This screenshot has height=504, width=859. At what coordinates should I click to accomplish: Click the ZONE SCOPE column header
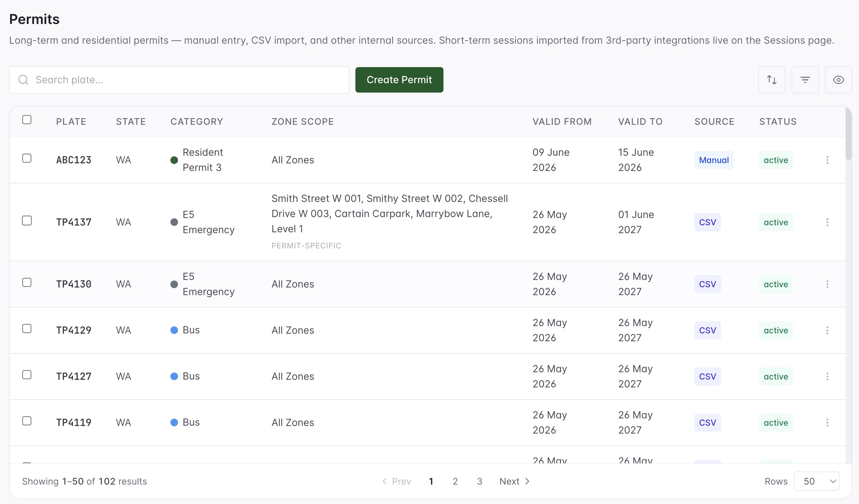(x=302, y=122)
